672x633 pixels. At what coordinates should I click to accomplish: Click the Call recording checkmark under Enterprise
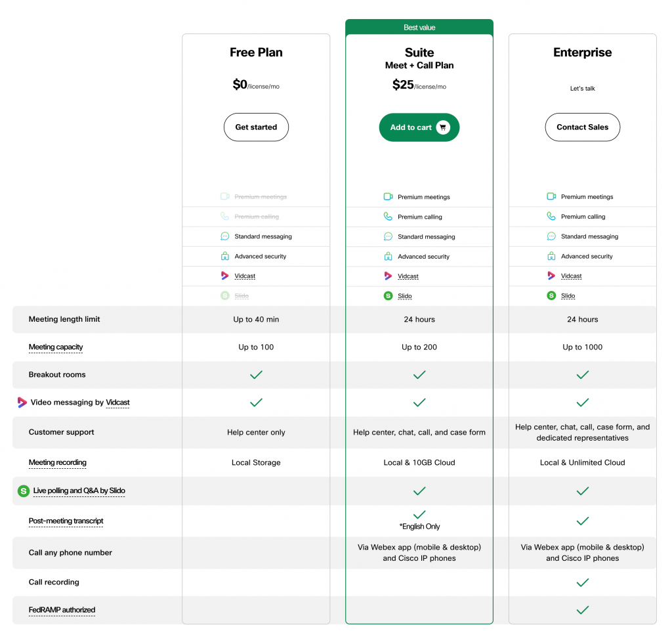coord(582,582)
